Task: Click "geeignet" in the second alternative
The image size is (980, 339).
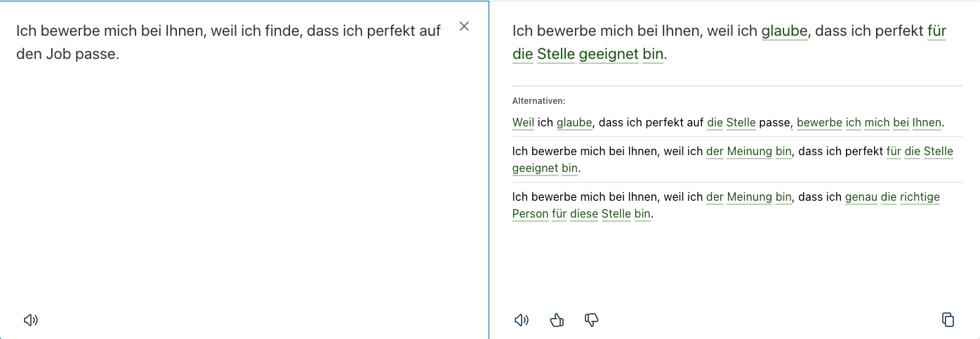Action: point(535,168)
